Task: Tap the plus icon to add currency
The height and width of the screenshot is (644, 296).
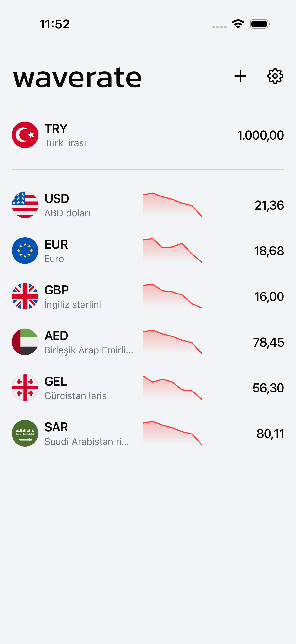Action: (240, 76)
